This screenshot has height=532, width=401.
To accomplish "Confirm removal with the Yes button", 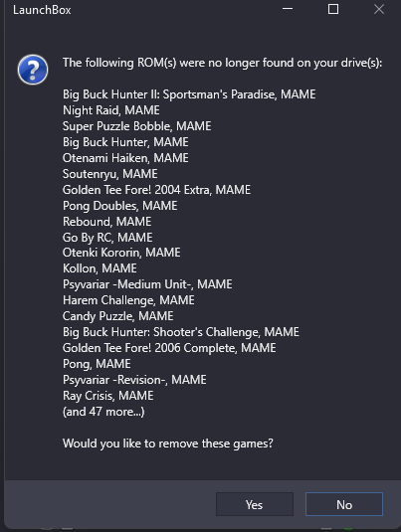I will pos(255,504).
